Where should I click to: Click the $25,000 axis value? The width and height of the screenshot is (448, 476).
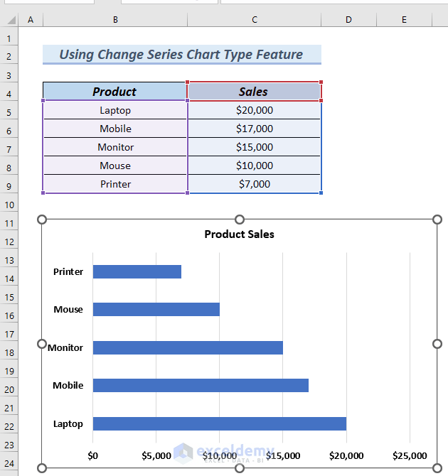tap(410, 455)
